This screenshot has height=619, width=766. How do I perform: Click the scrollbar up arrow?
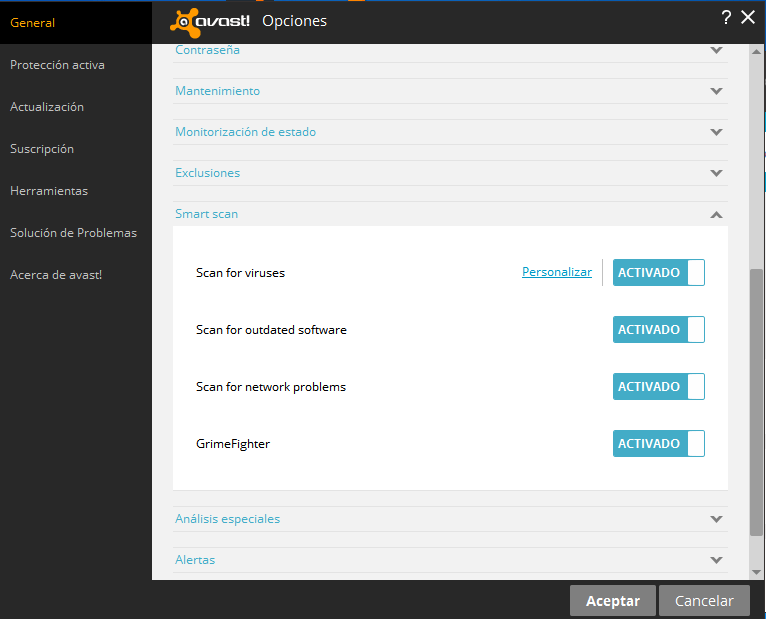[x=756, y=51]
